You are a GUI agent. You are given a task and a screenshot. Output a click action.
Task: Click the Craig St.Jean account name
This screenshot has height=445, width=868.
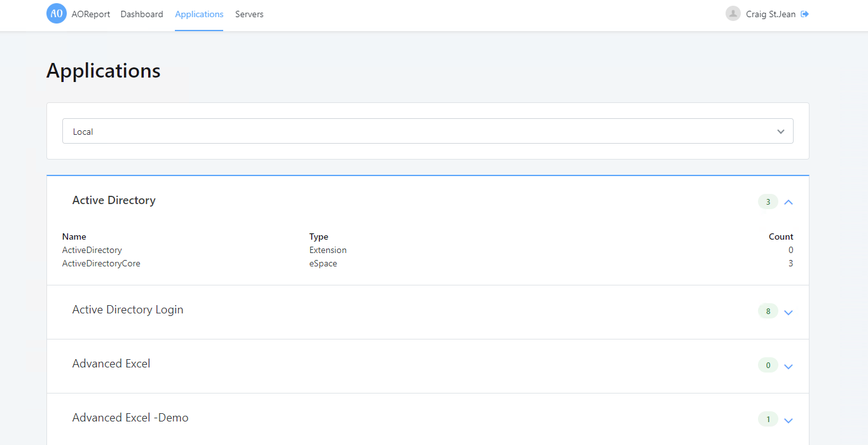click(x=769, y=13)
